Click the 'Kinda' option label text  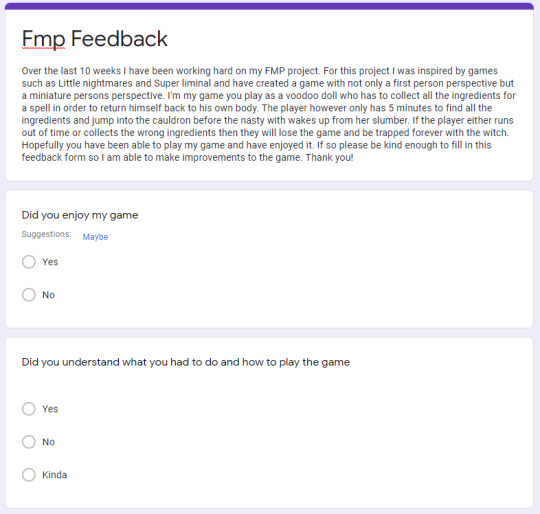point(54,475)
